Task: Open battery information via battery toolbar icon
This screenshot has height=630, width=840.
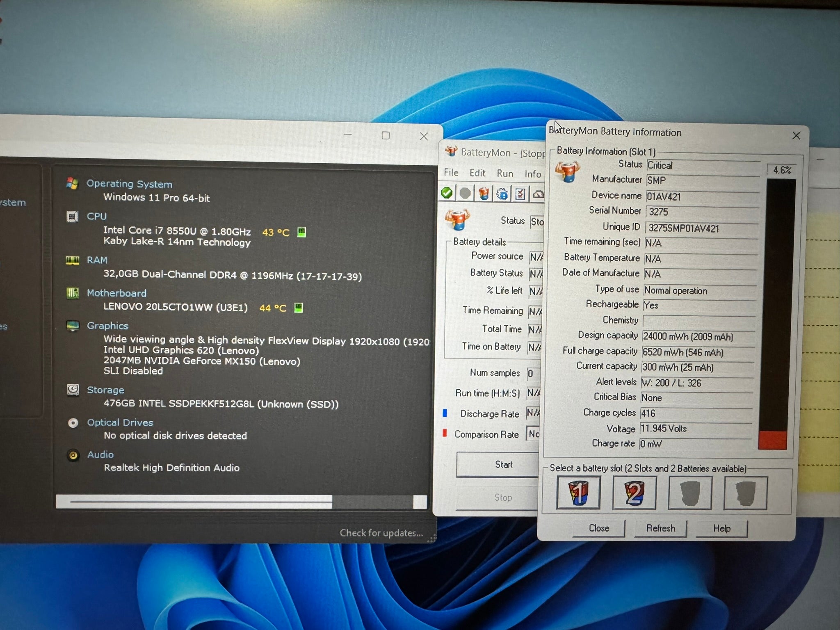Action: point(484,194)
